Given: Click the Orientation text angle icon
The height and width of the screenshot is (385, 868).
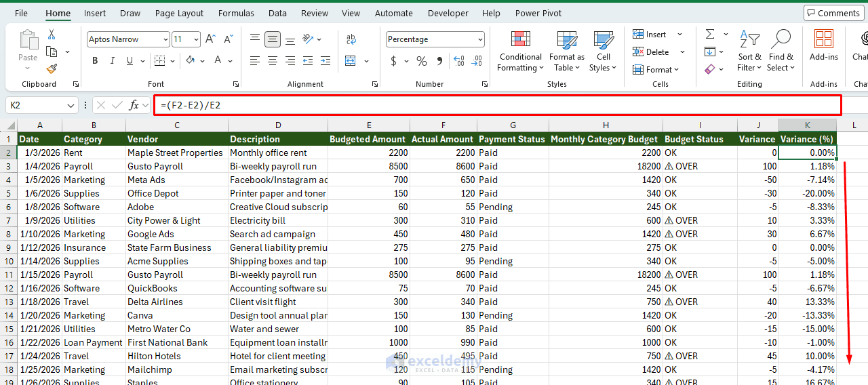Looking at the screenshot, I should [307, 39].
